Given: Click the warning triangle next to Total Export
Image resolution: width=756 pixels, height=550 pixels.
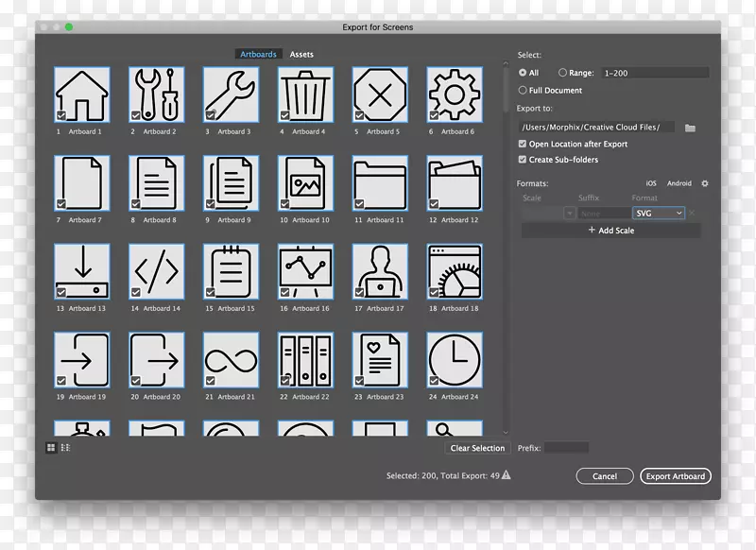Looking at the screenshot, I should 507,475.
